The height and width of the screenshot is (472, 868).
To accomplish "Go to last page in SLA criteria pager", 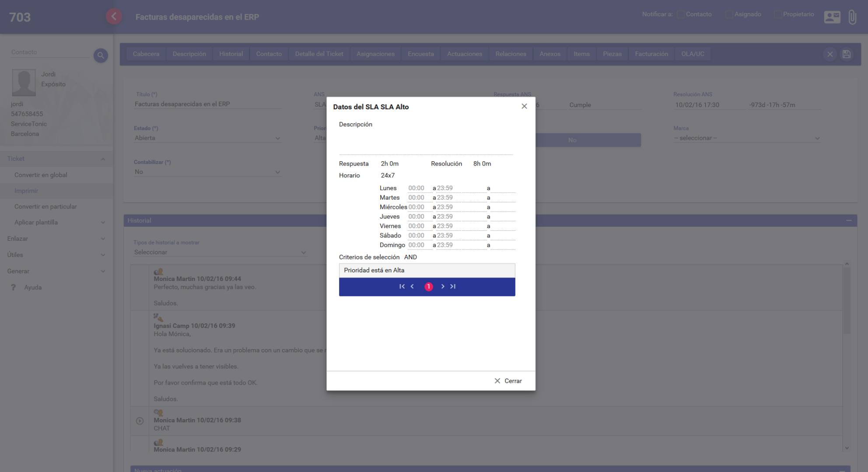I will tap(453, 287).
